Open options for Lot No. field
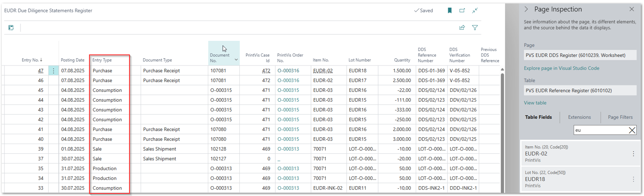 click(633, 179)
